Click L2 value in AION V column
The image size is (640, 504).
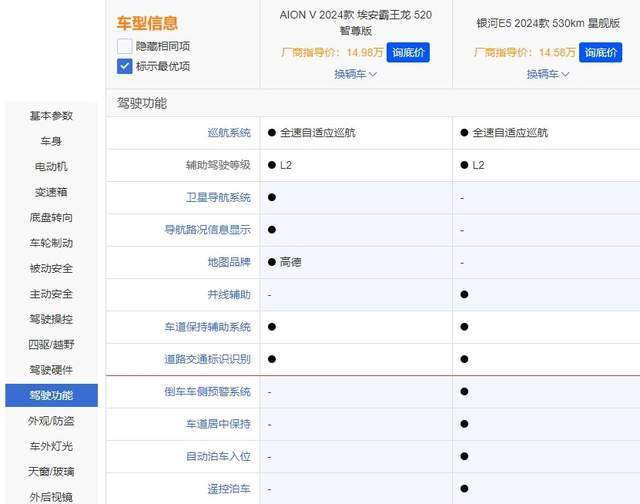[x=286, y=165]
